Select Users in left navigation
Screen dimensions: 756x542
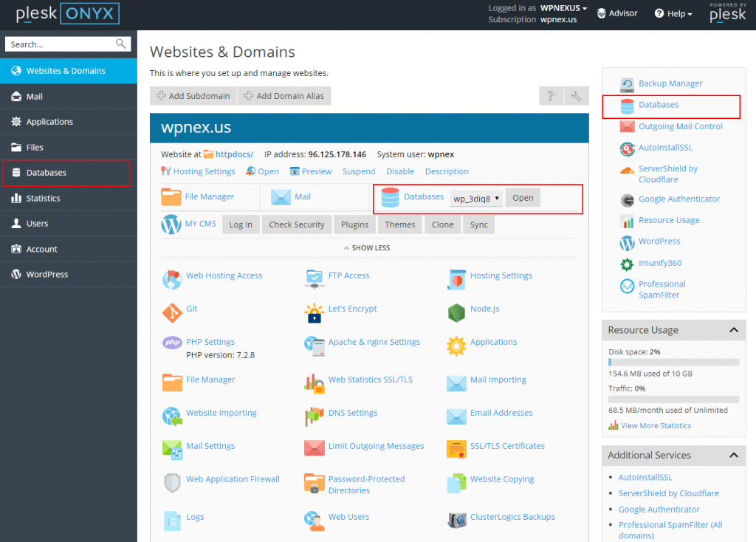pos(69,223)
